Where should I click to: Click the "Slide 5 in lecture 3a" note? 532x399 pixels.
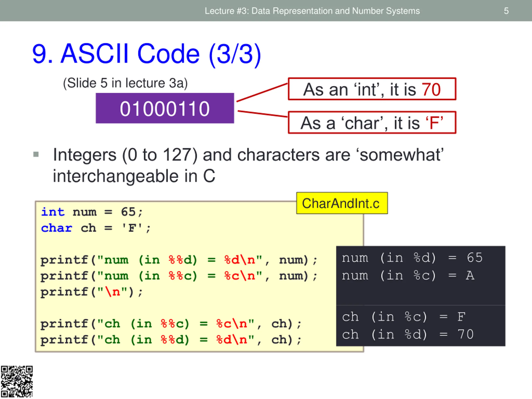tap(125, 83)
